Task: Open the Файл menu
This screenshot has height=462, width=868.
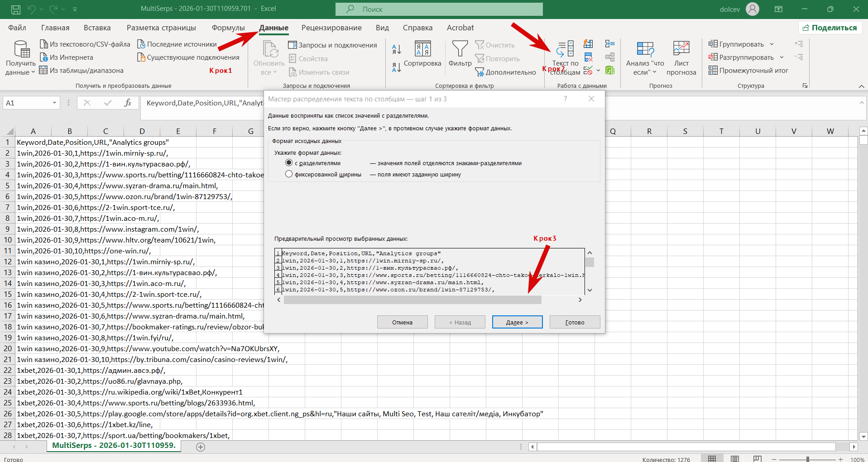Action: click(17, 28)
